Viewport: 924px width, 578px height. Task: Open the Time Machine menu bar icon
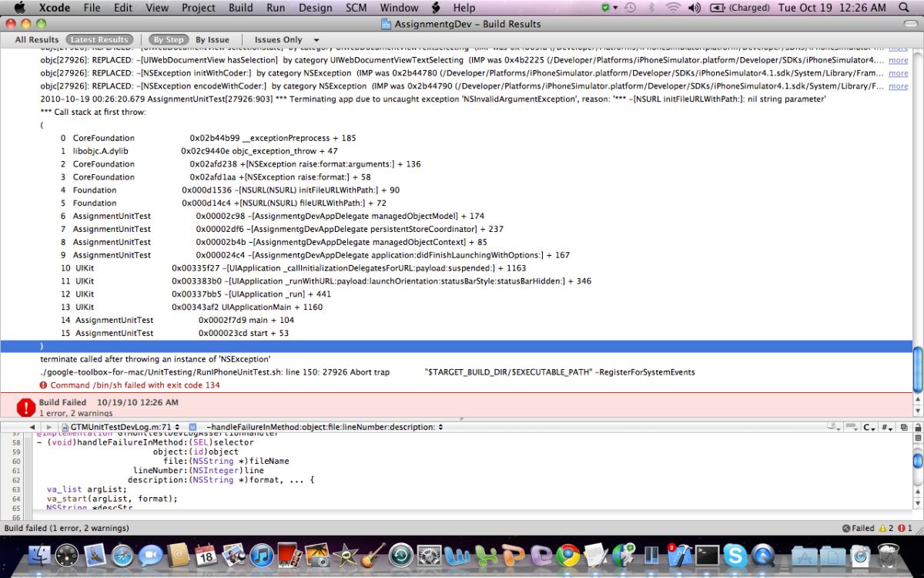point(631,8)
